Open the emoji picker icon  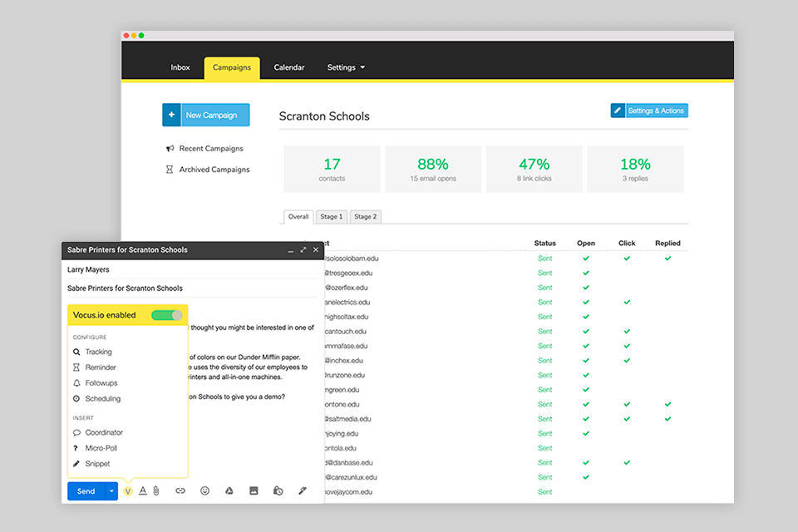[x=204, y=490]
